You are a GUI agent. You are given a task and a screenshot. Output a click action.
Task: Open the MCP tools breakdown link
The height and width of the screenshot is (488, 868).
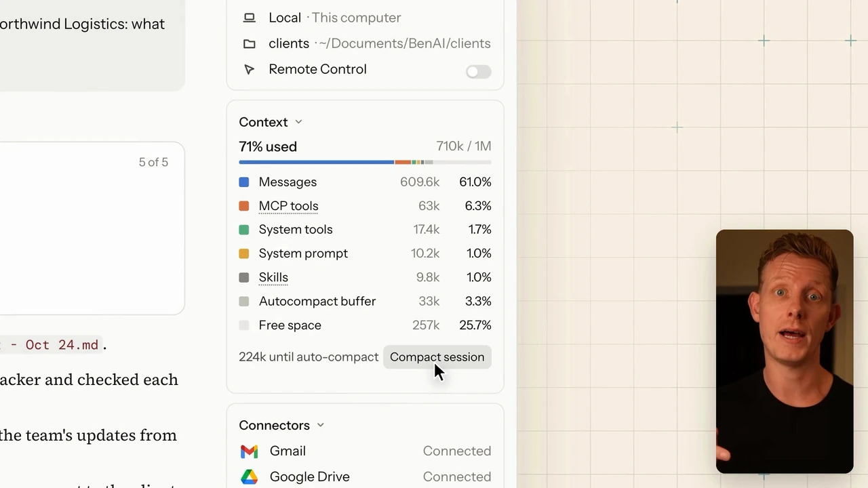288,206
